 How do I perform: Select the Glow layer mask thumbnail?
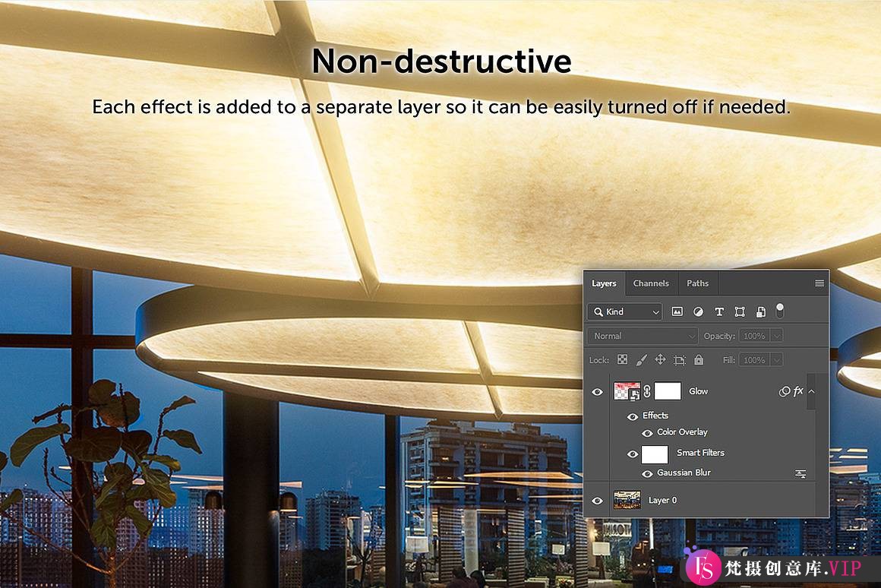(668, 390)
